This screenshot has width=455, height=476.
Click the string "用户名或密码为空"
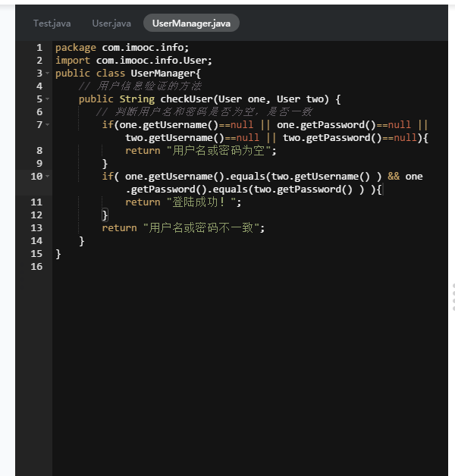tap(218, 151)
